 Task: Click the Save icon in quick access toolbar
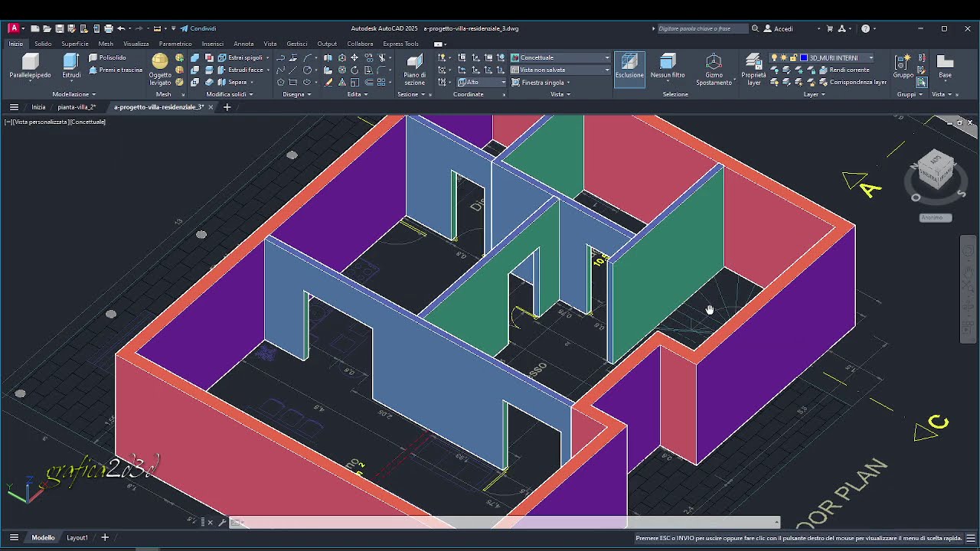[x=59, y=28]
